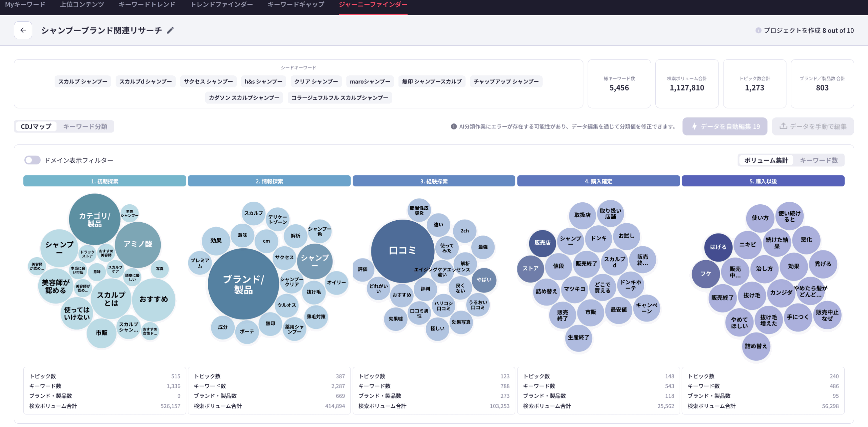Toggle the ドメイン表示フィルター switch
Viewport: 868px width, 427px height.
33,160
